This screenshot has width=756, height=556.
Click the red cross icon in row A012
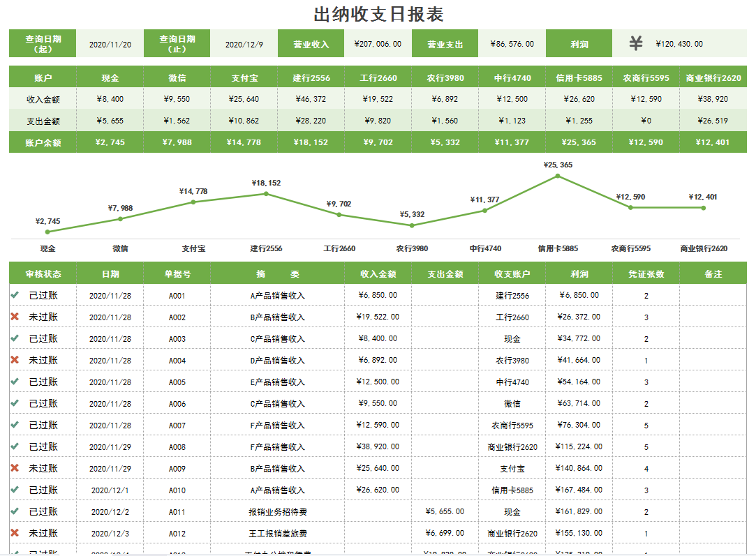pos(15,533)
